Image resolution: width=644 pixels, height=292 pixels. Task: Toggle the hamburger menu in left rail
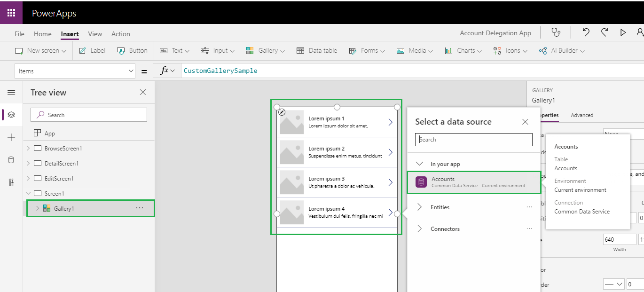(x=11, y=93)
